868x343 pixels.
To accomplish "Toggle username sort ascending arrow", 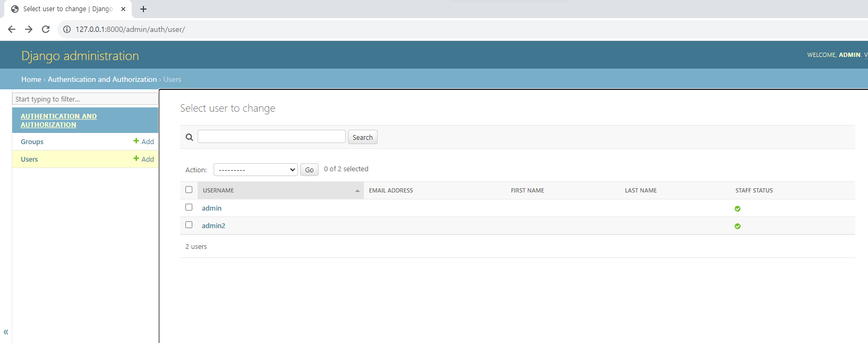I will [358, 190].
